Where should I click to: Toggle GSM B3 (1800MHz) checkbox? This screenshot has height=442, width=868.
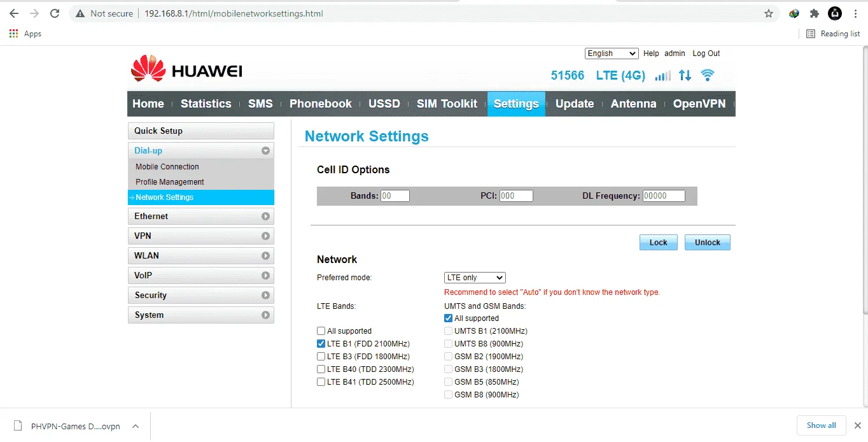coord(449,369)
